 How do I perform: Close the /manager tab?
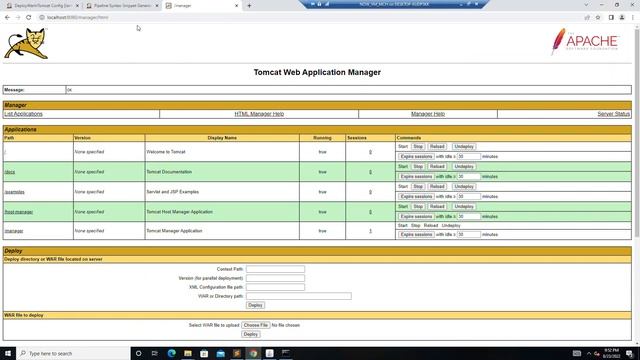236,6
